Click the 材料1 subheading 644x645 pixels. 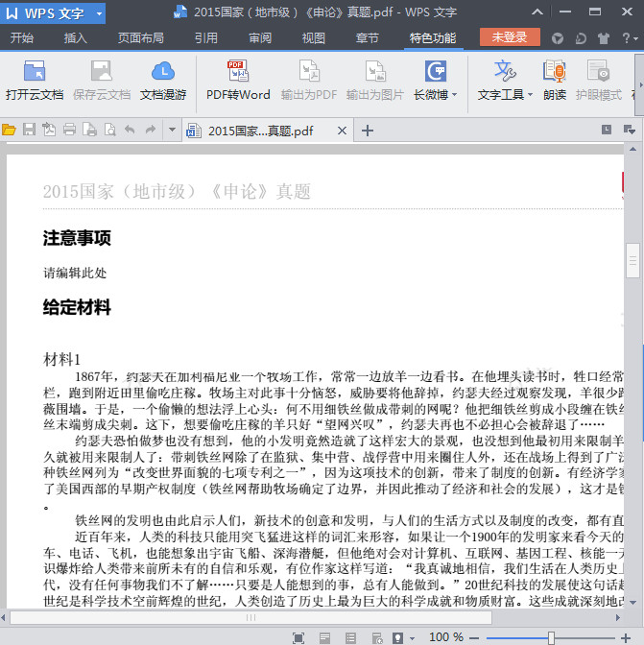61,359
